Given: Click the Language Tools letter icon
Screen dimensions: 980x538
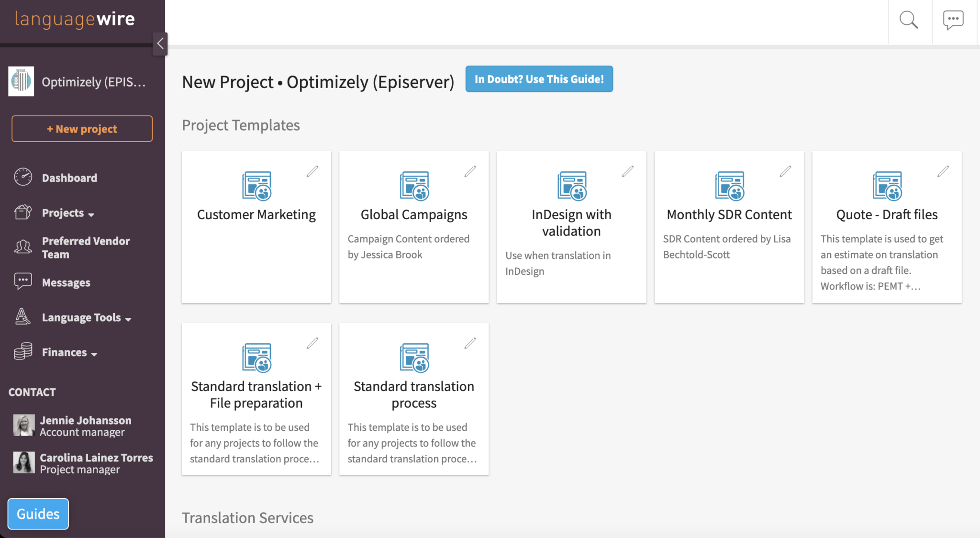Looking at the screenshot, I should click(23, 317).
